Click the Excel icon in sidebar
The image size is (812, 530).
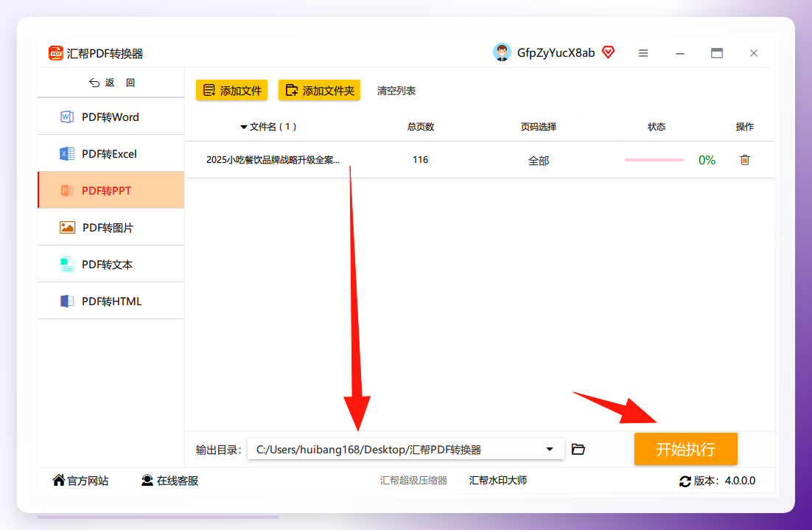tap(67, 154)
